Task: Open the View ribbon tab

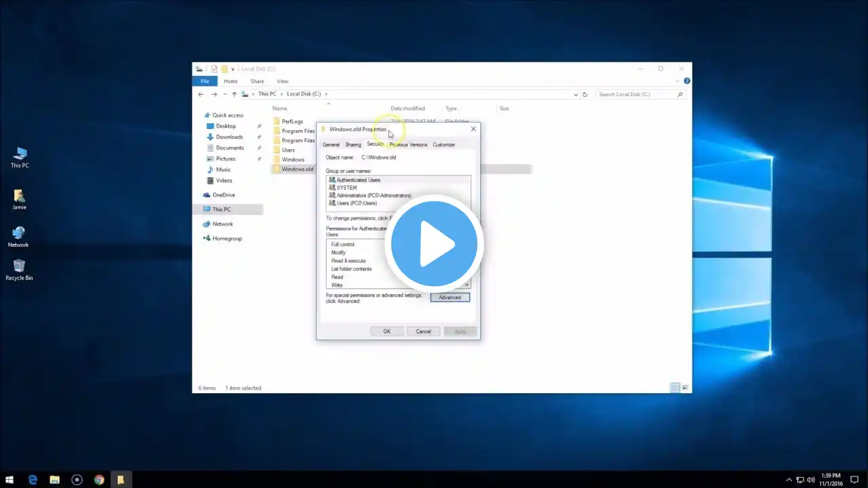Action: point(283,81)
